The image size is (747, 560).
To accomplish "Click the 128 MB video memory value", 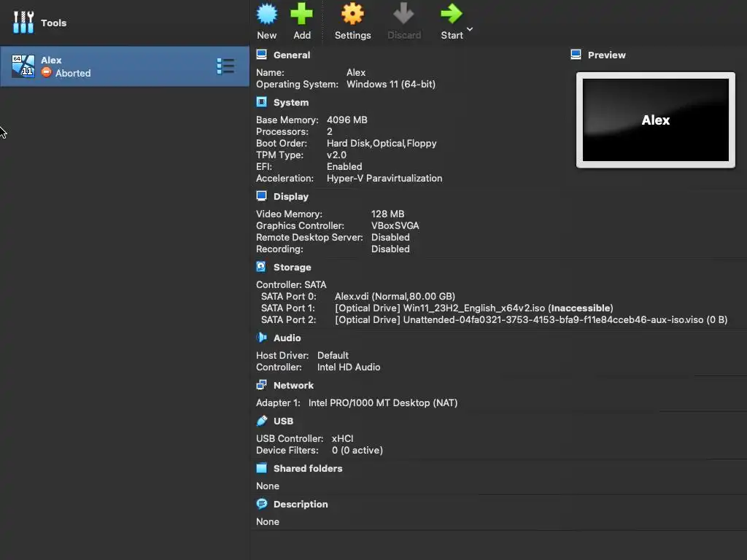I will point(387,214).
